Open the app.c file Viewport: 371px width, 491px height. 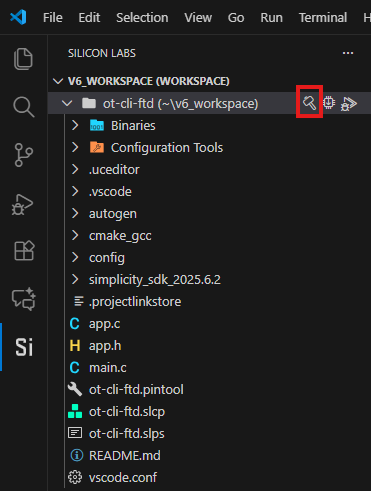click(x=104, y=324)
